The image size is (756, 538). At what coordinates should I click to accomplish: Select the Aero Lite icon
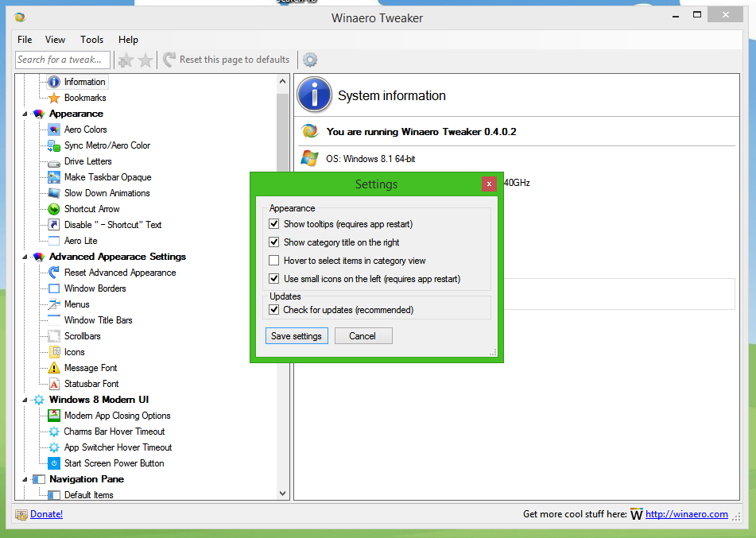pos(54,241)
